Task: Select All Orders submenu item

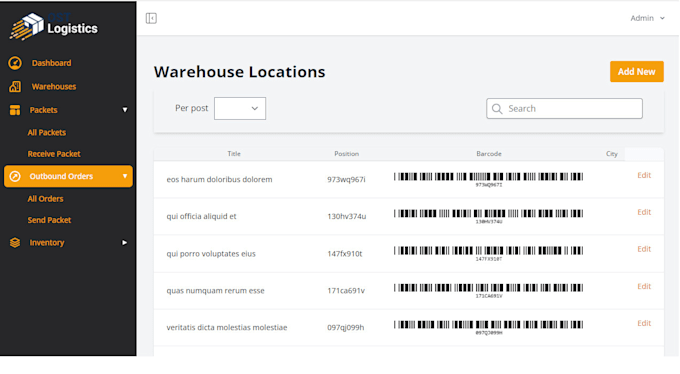Action: click(x=46, y=199)
